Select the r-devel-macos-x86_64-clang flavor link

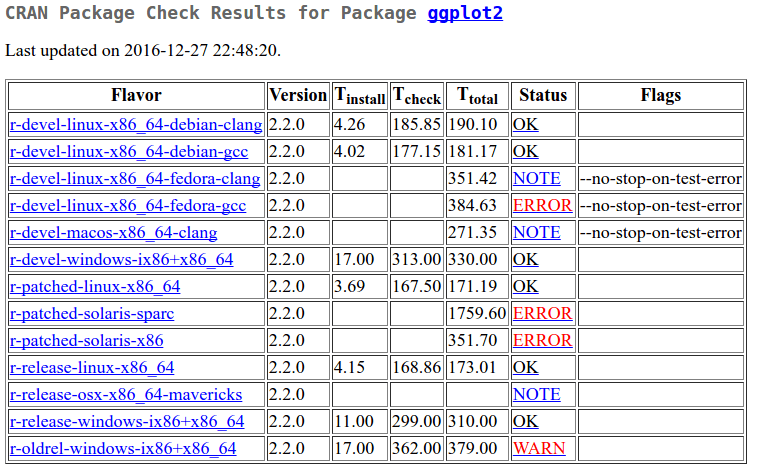(113, 233)
